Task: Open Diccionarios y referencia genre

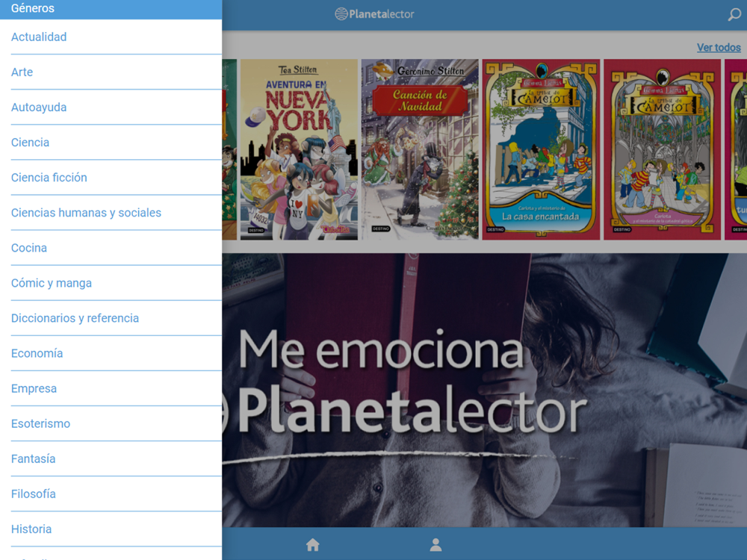Action: click(x=111, y=318)
